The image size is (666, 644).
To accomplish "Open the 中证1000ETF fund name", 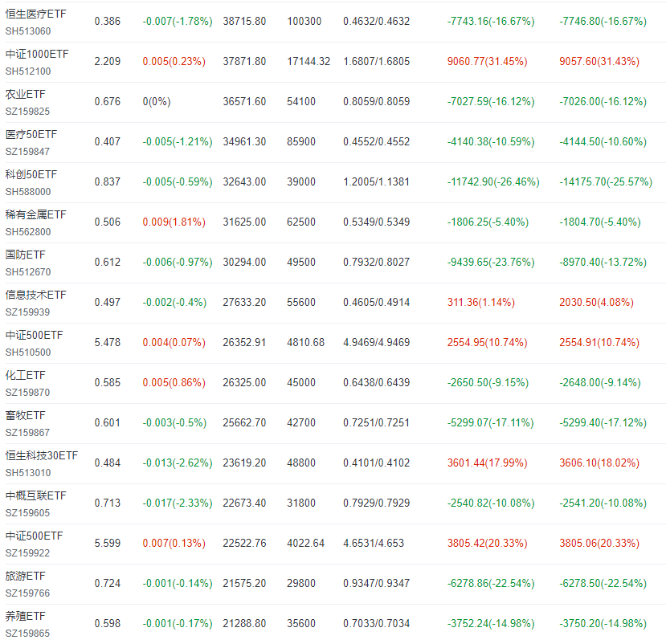I will point(37,54).
